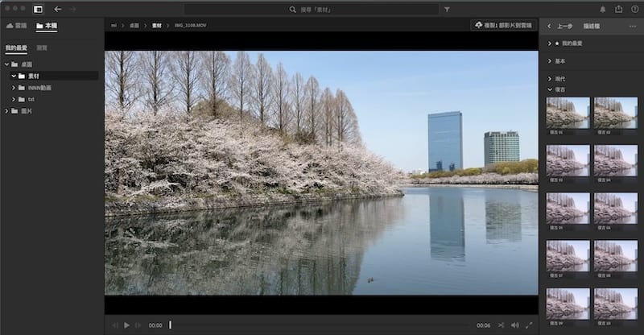
Task: Click the back chevron beside 上一步
Action: pos(549,26)
